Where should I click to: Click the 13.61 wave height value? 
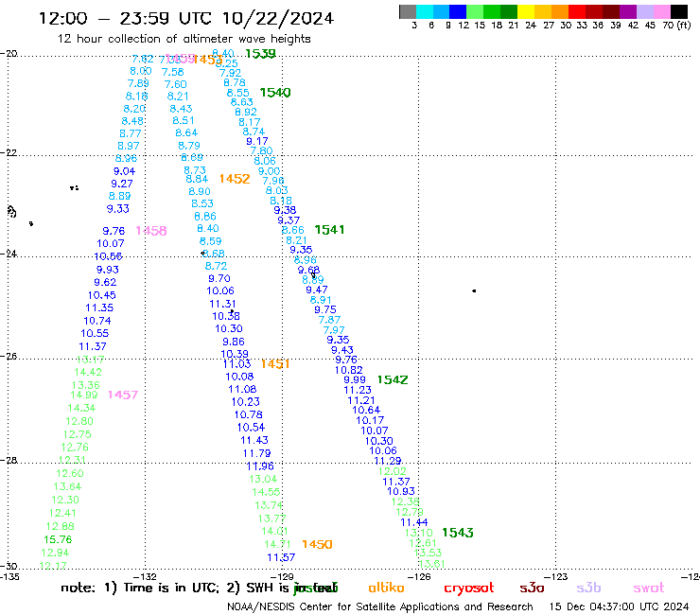click(x=431, y=564)
